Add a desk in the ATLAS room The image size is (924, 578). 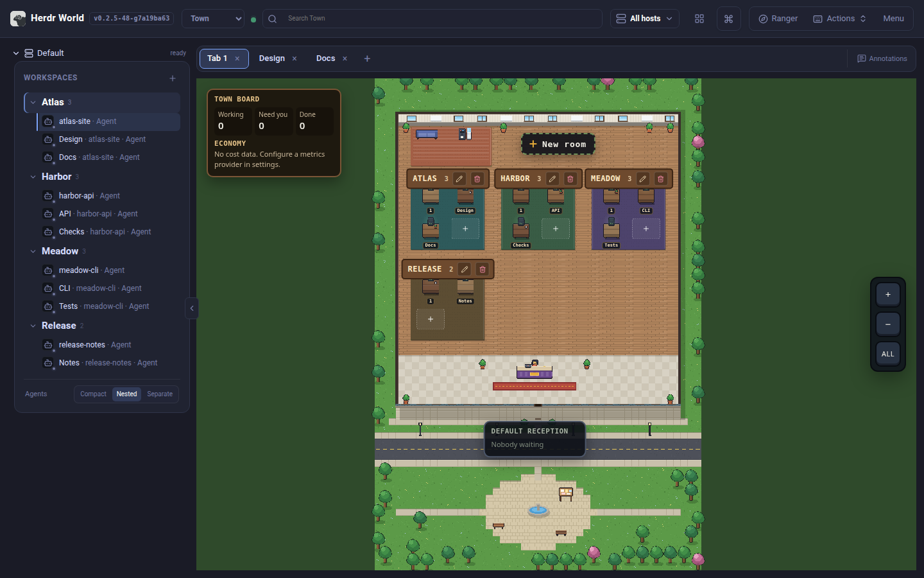[465, 229]
